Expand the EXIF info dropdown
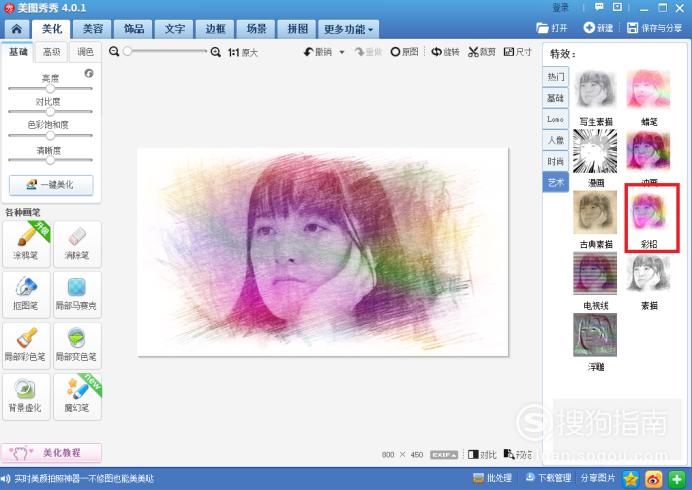Image resolution: width=692 pixels, height=490 pixels. point(444,455)
